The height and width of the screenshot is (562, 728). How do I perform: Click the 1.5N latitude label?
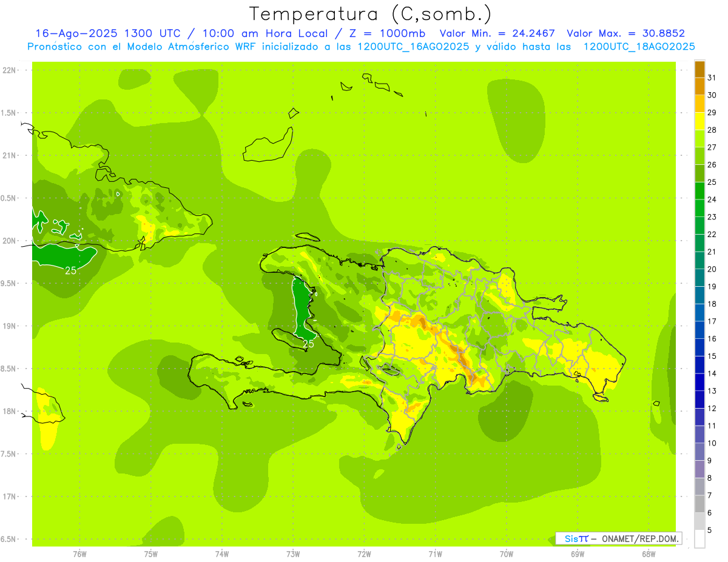click(9, 113)
